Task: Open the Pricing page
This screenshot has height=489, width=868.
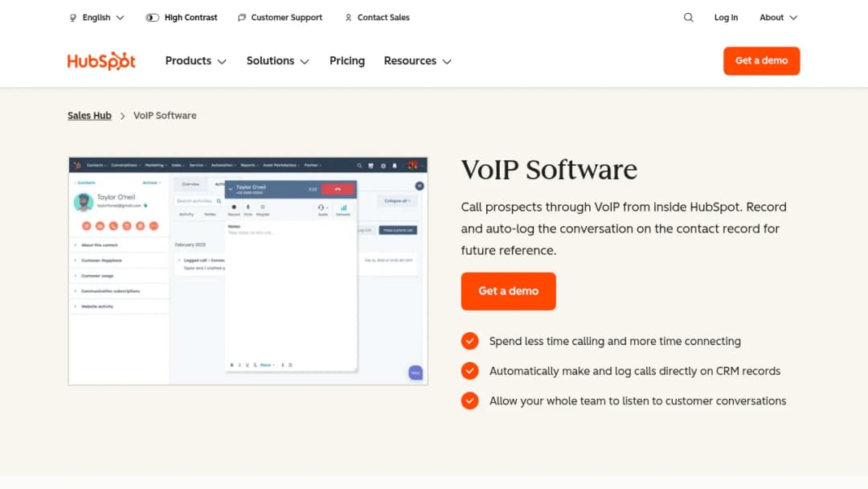Action: [x=347, y=61]
